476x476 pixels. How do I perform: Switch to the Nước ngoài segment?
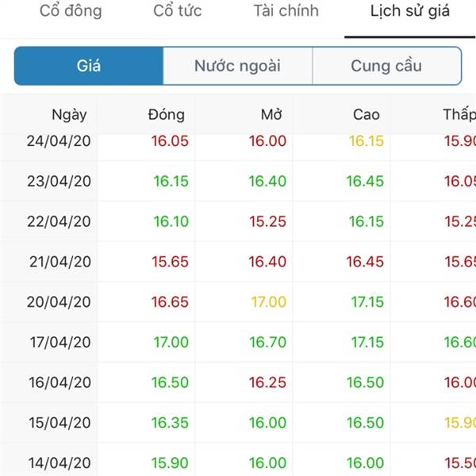pyautogui.click(x=237, y=66)
